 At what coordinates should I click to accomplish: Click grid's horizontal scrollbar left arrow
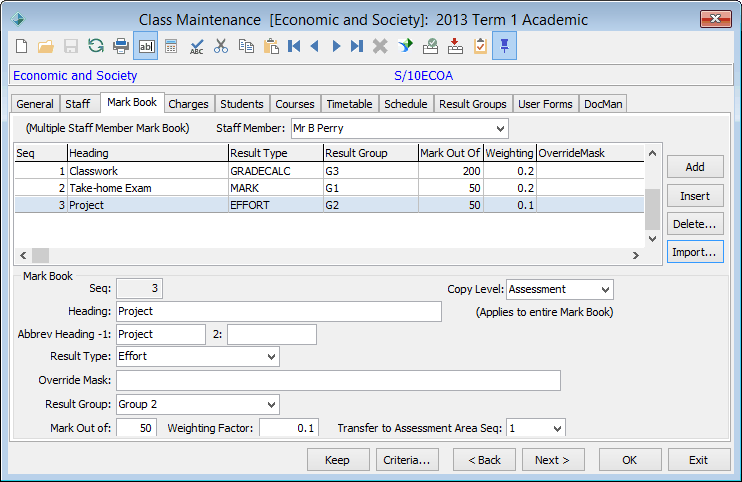click(23, 255)
